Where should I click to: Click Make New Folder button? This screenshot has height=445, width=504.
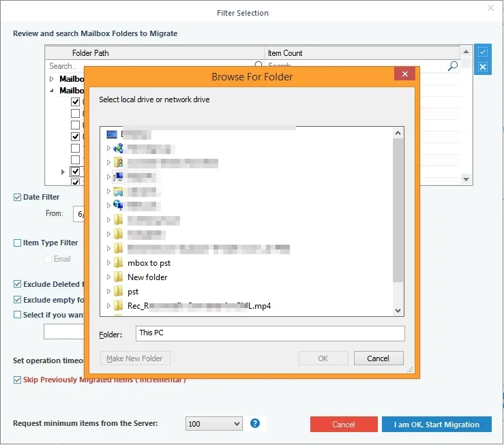(x=135, y=358)
